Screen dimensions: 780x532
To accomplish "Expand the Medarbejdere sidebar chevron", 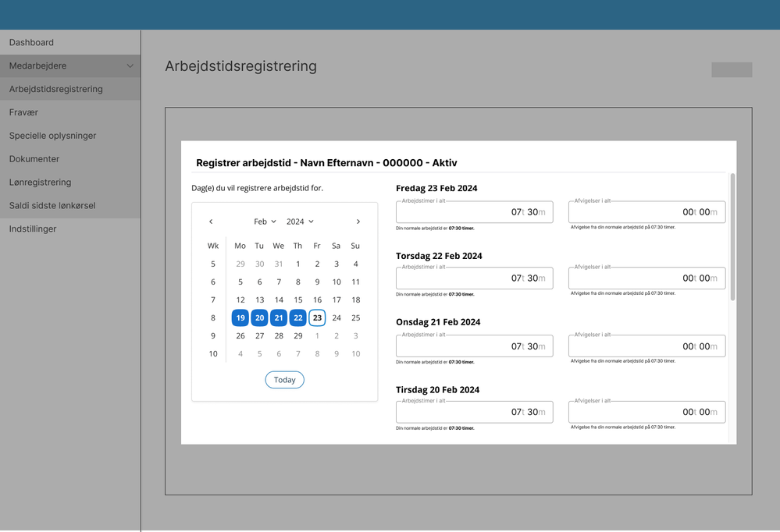I will click(x=130, y=66).
